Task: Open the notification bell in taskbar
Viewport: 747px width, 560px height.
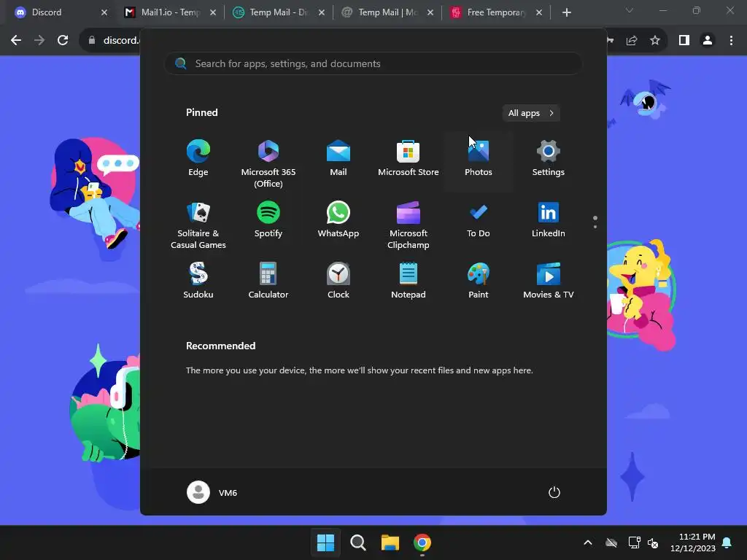Action: point(727,542)
